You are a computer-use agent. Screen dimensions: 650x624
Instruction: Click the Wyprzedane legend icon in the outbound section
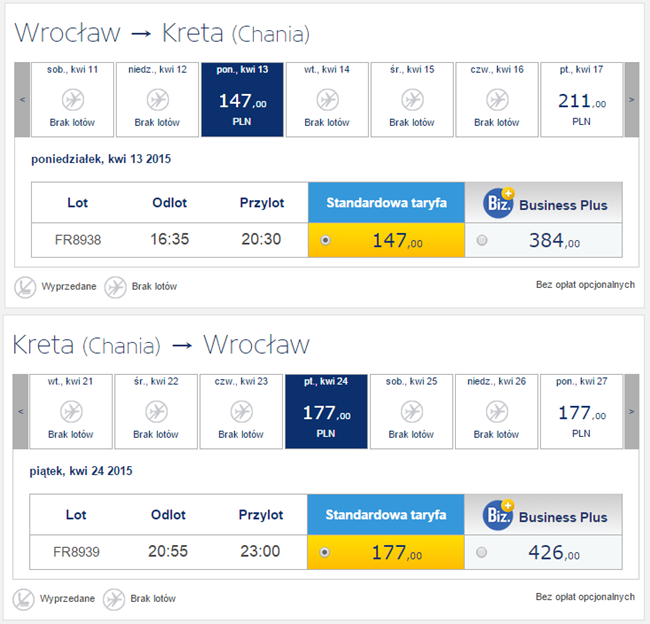pos(25,286)
